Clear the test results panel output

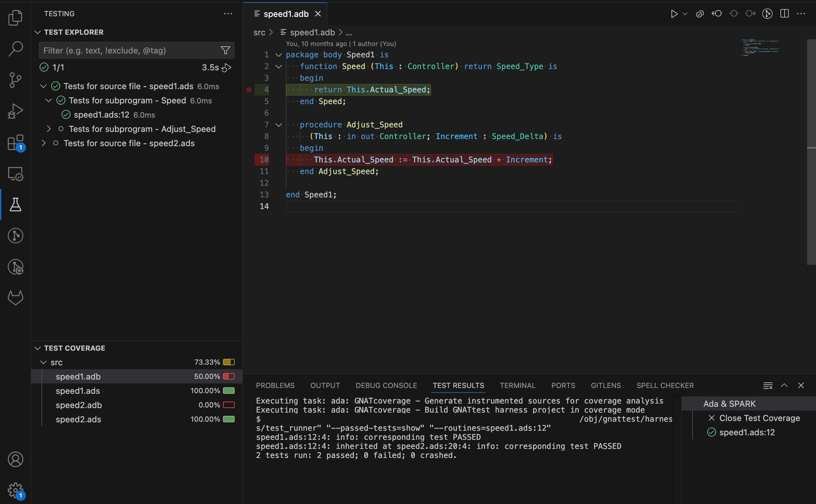point(768,386)
